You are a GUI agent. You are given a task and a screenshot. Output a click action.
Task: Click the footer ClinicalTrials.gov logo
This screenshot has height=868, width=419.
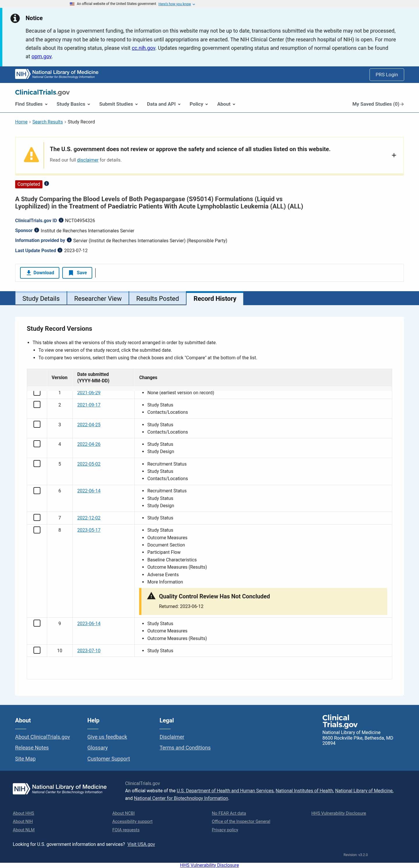340,721
